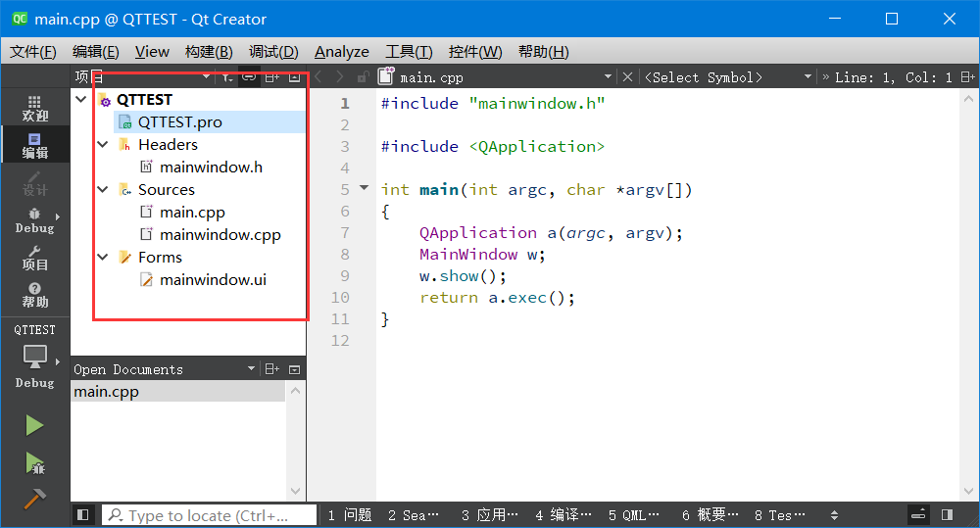This screenshot has width=980, height=528.
Task: Click the Type to locate search field
Action: pyautogui.click(x=209, y=515)
